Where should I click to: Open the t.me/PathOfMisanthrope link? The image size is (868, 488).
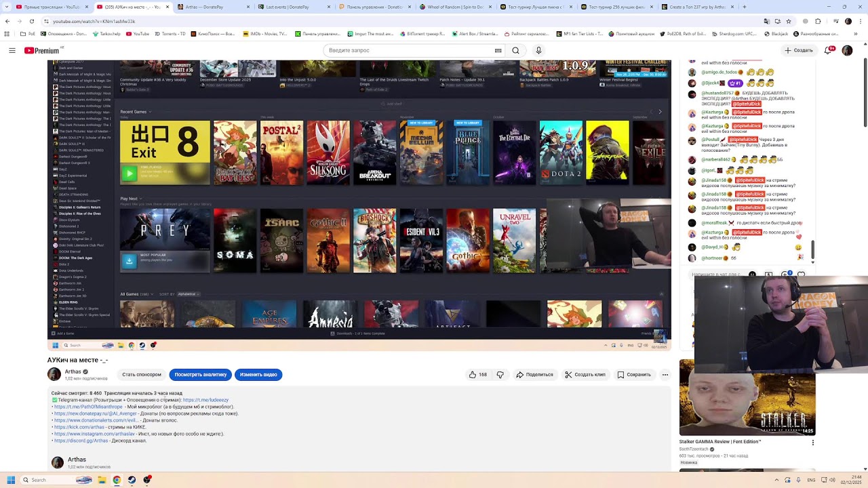point(88,407)
